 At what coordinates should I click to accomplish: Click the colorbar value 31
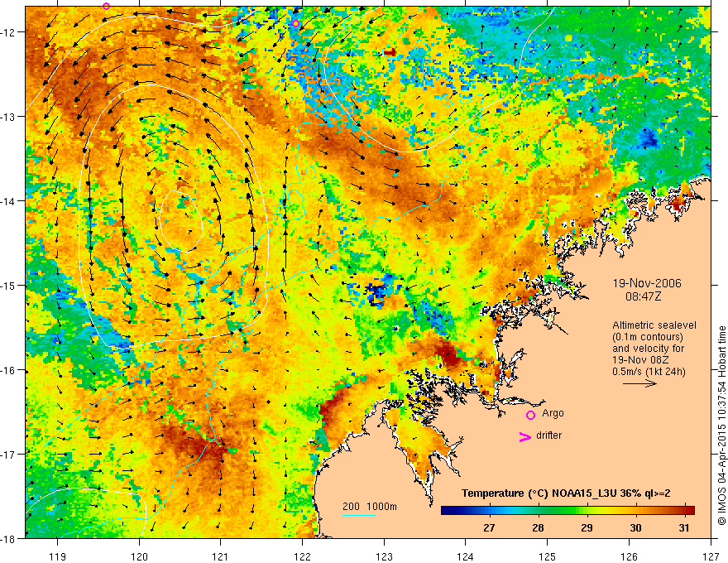click(683, 527)
